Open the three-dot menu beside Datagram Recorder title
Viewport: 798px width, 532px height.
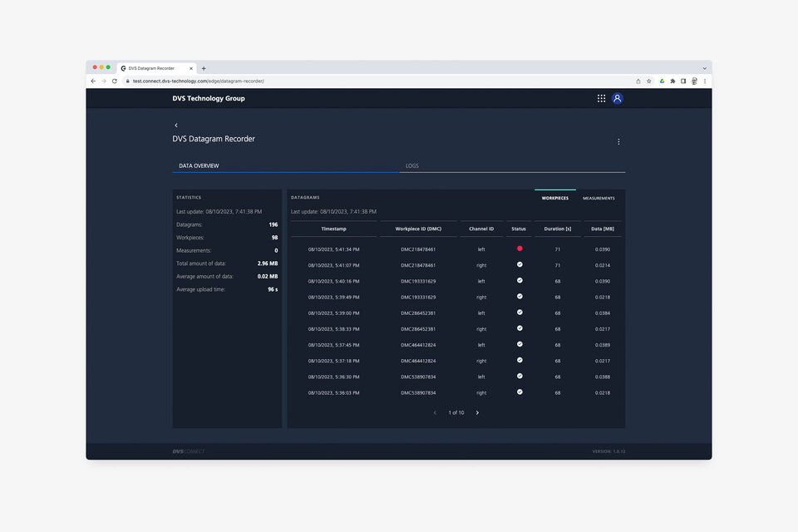618,142
